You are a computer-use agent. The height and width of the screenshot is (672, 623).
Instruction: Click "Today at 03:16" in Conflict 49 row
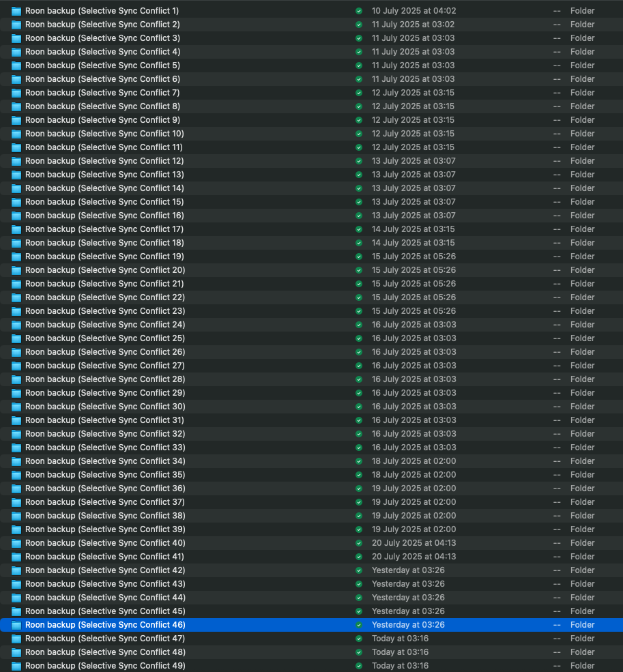click(x=400, y=666)
